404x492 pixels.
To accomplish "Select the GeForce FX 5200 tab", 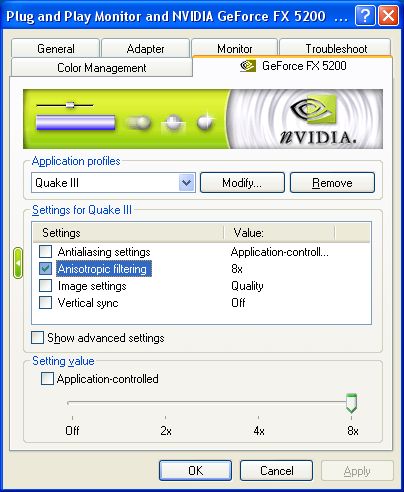I will point(293,66).
